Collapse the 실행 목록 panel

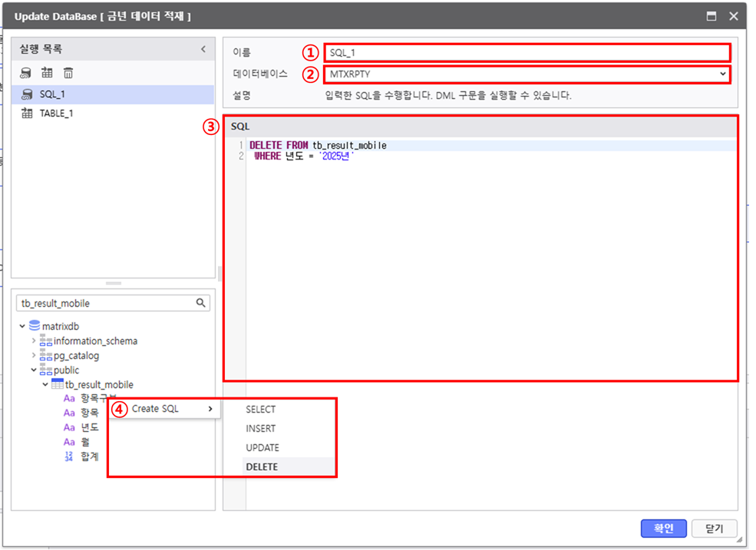coord(203,49)
